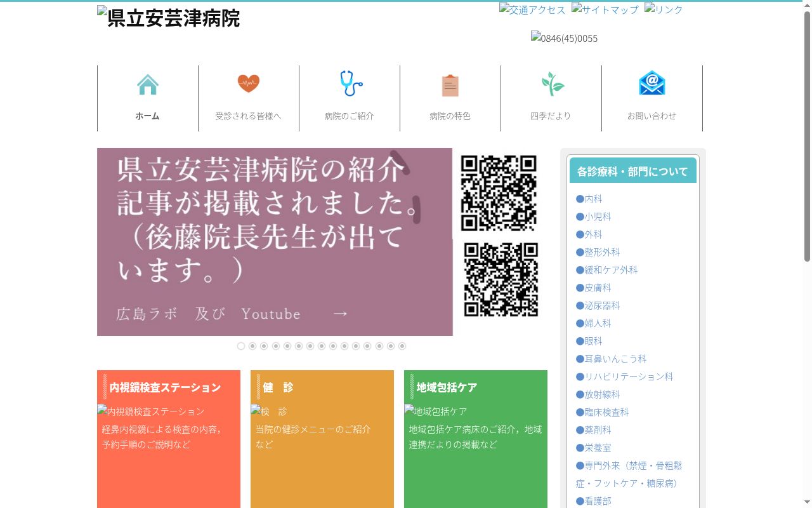Open the 皮膚科 department link
Screen dimensions: 812x508
click(x=594, y=288)
